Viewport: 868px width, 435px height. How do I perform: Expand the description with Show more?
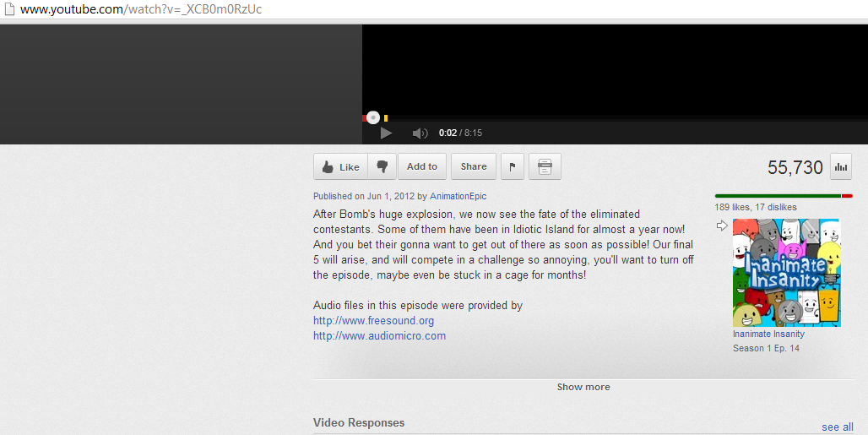pyautogui.click(x=583, y=387)
